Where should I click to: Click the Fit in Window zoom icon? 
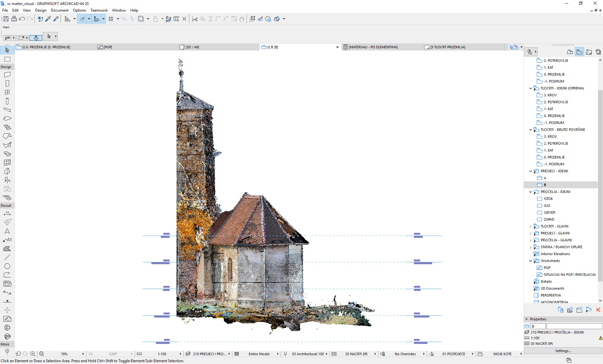click(41, 354)
